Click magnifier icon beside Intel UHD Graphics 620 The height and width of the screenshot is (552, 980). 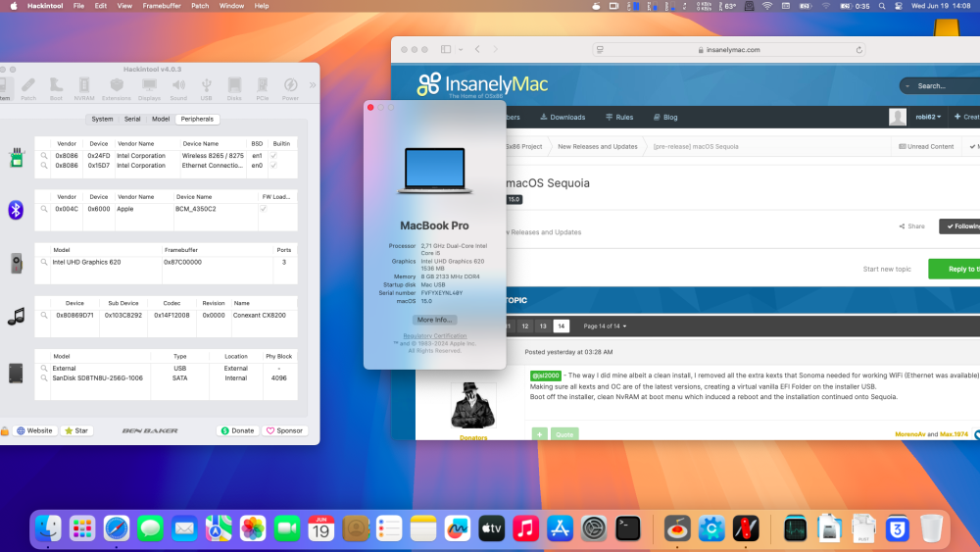pos(44,262)
